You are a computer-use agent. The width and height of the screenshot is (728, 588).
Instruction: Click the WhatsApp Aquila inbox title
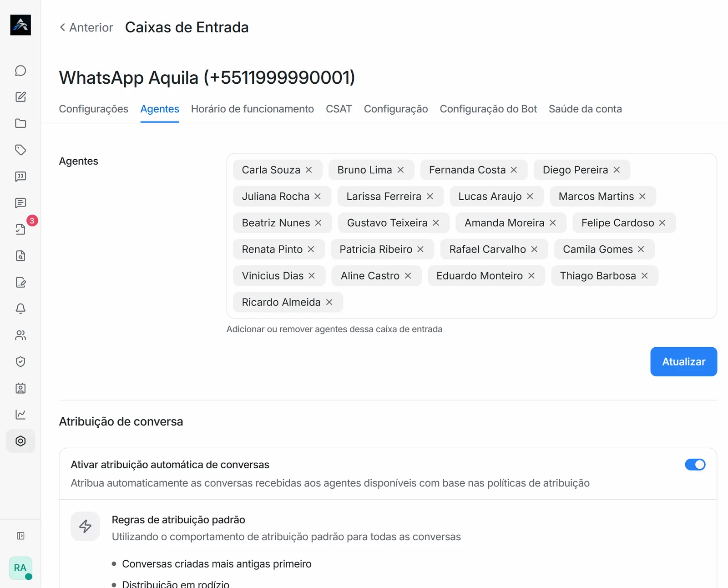point(207,77)
